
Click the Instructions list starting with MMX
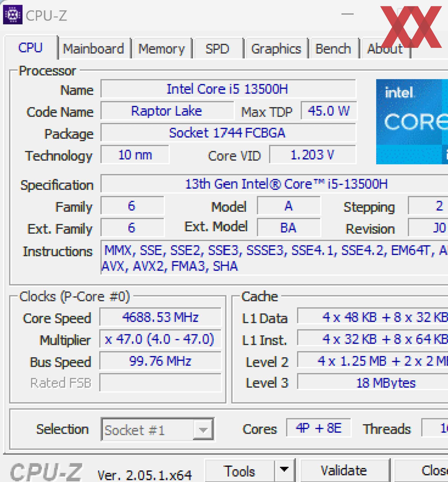click(274, 258)
